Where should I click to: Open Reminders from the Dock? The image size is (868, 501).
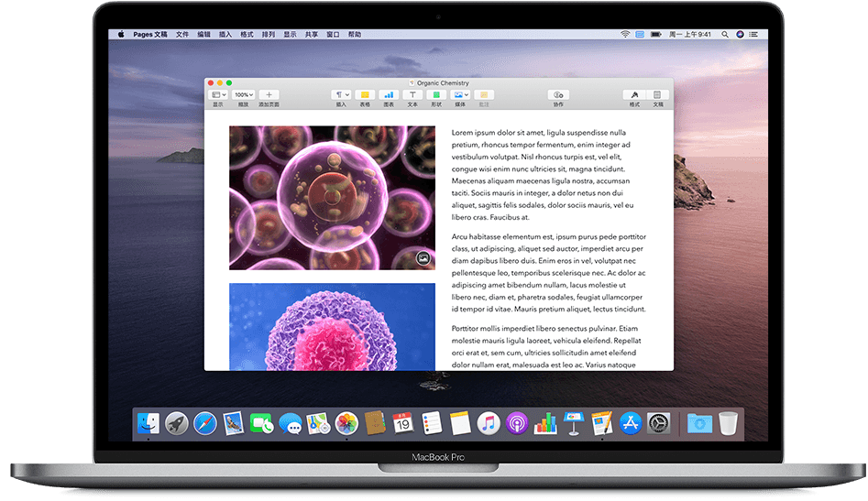[x=432, y=424]
